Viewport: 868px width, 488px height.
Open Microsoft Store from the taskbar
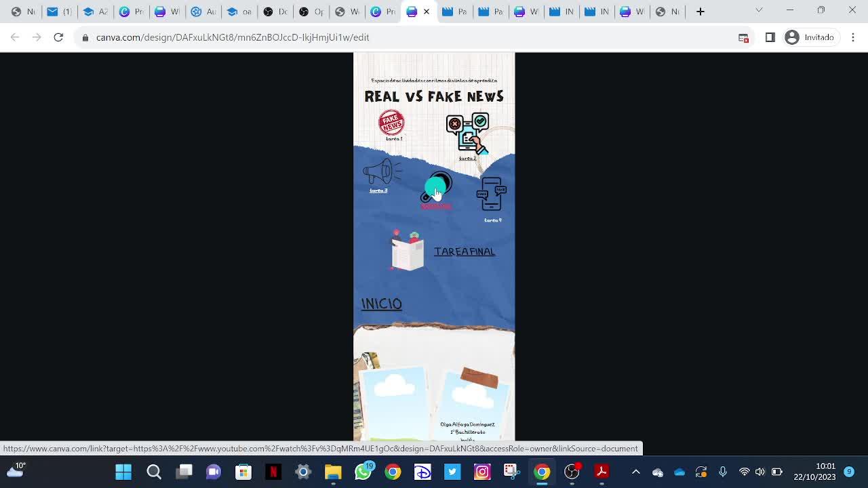point(243,472)
